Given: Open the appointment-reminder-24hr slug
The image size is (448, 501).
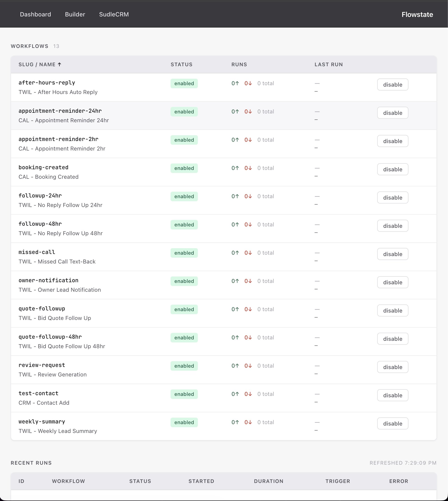Looking at the screenshot, I should [60, 111].
